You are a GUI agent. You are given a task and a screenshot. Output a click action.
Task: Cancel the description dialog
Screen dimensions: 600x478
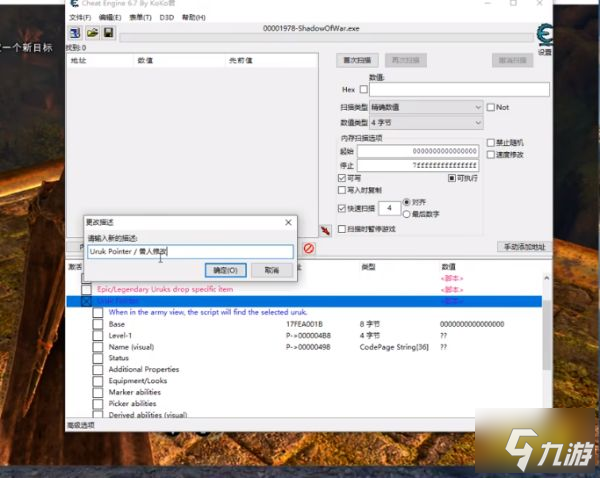[x=272, y=270]
